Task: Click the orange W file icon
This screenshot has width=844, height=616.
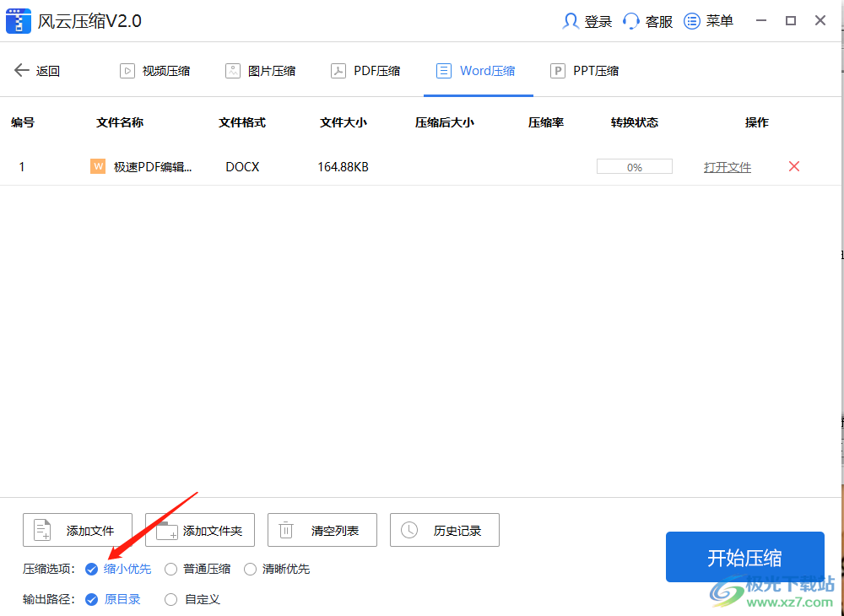Action: pos(97,167)
